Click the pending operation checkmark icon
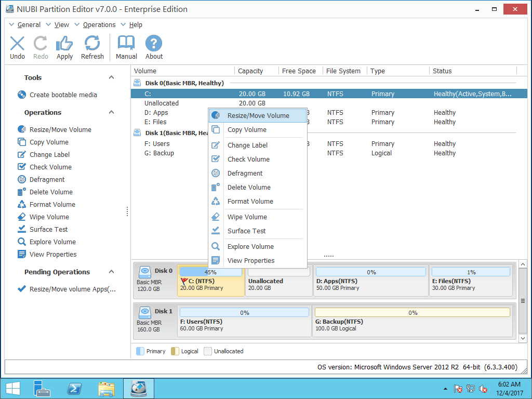This screenshot has width=532, height=399. click(x=22, y=289)
